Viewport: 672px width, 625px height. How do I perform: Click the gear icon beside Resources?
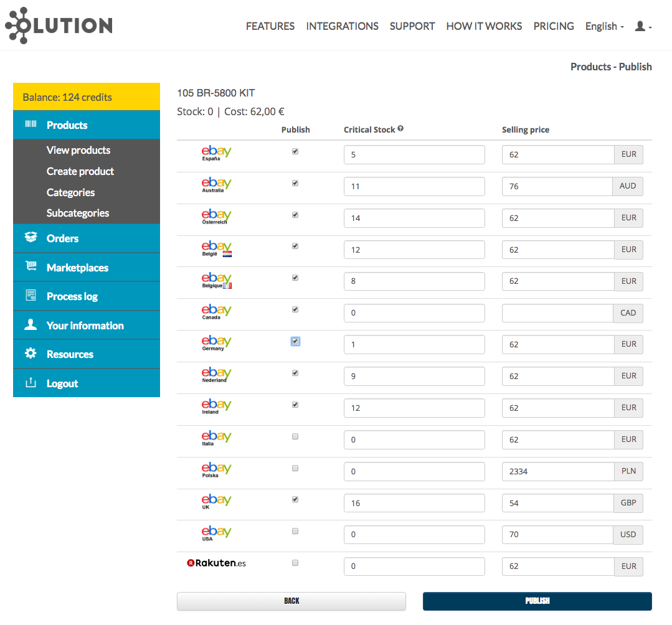point(31,353)
